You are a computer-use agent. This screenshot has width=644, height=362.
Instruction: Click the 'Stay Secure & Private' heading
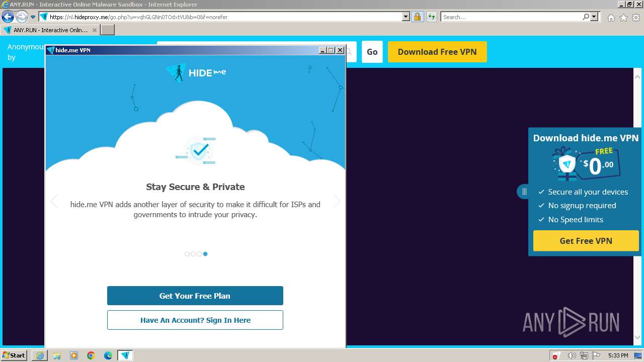195,187
